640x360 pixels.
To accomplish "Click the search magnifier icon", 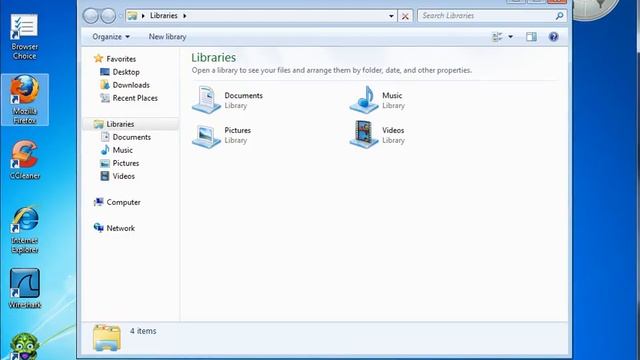I will (559, 16).
